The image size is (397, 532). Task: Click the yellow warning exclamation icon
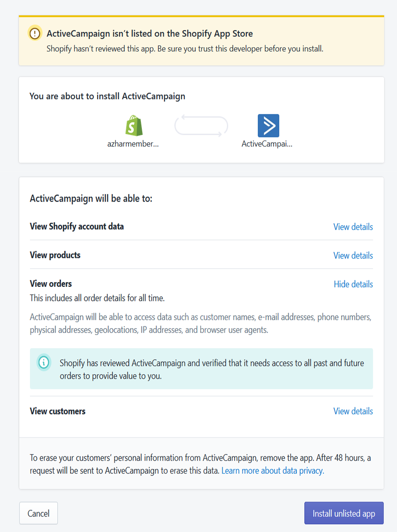pyautogui.click(x=35, y=33)
